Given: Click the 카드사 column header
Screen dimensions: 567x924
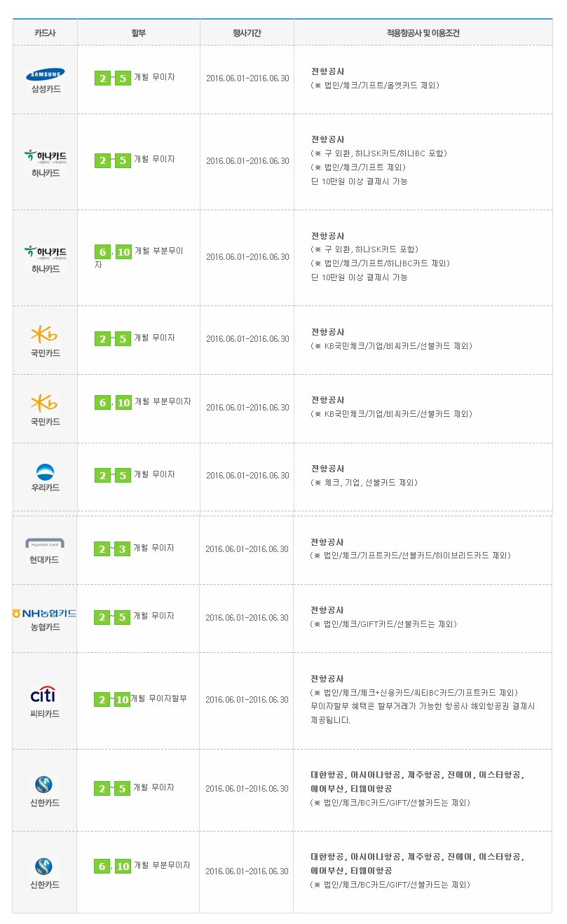Looking at the screenshot, I should click(45, 33).
